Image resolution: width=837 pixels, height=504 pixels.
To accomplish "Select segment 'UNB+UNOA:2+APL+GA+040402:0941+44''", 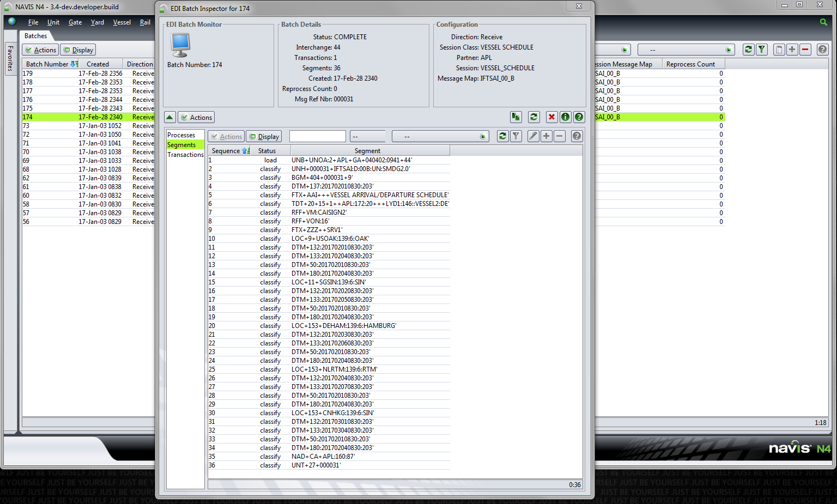I will [x=329, y=160].
